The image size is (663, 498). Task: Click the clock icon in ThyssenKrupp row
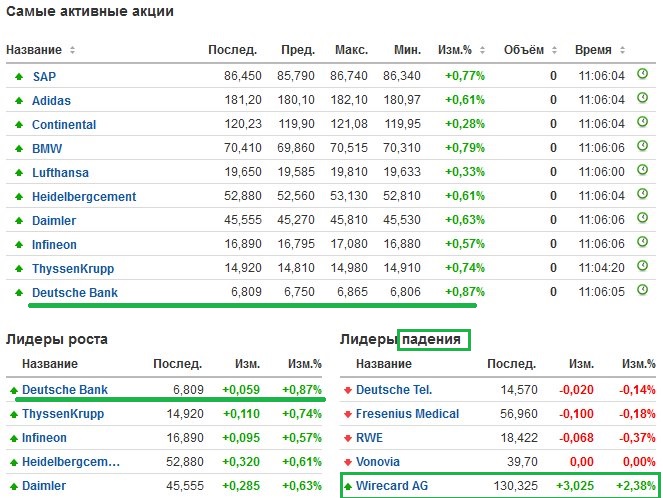coord(642,266)
